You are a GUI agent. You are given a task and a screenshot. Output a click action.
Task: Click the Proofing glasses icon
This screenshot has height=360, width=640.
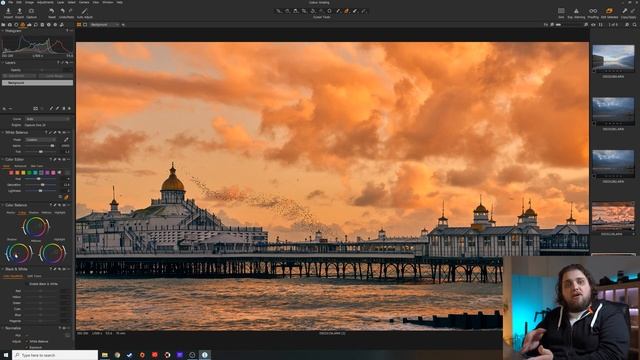click(x=593, y=11)
